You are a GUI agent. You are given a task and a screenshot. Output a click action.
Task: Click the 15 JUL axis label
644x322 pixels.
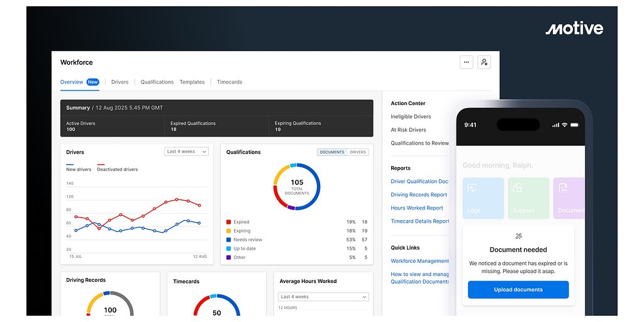(75, 257)
